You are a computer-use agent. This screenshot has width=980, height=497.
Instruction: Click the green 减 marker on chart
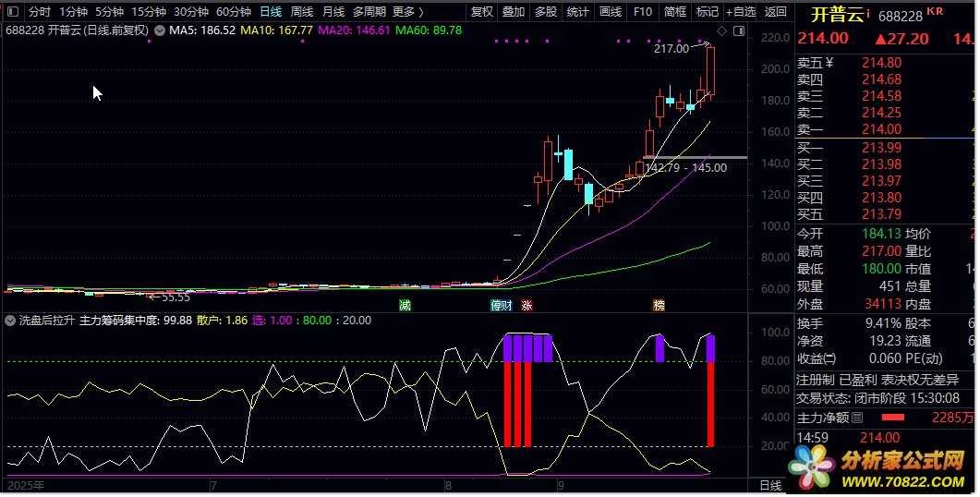pyautogui.click(x=405, y=305)
